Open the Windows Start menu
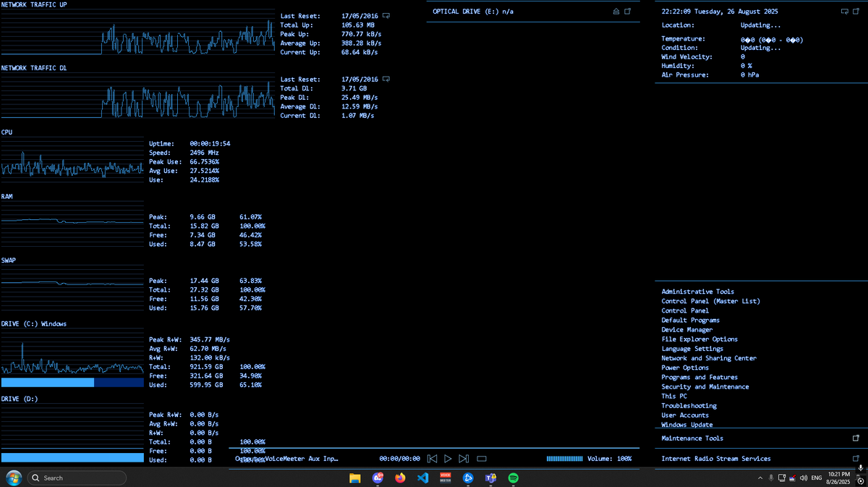 [x=13, y=478]
